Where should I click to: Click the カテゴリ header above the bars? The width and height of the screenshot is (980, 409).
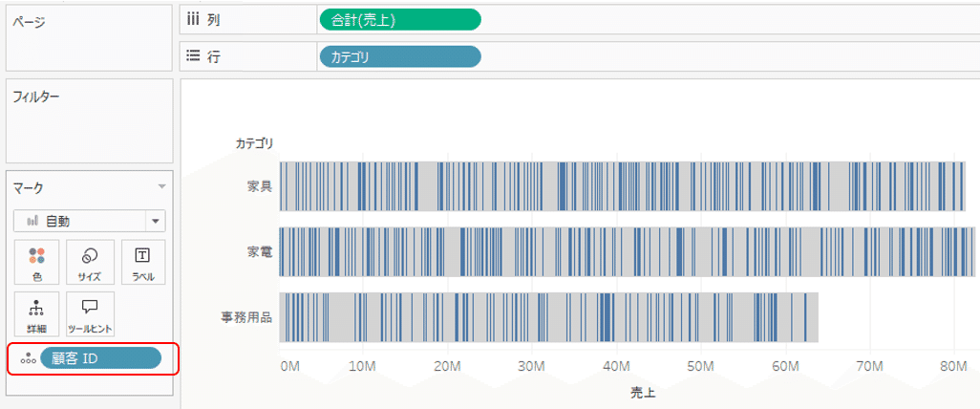pos(254,143)
